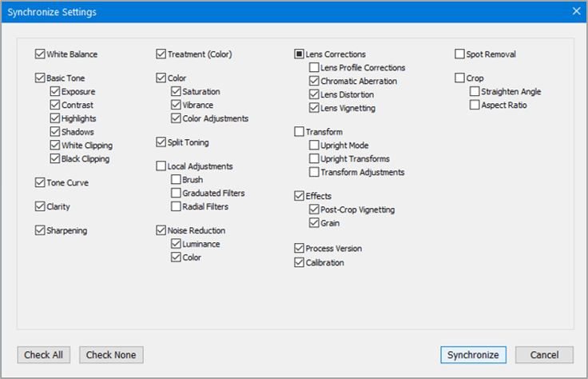
Task: Enable the Local Adjustments checkbox
Action: click(161, 166)
